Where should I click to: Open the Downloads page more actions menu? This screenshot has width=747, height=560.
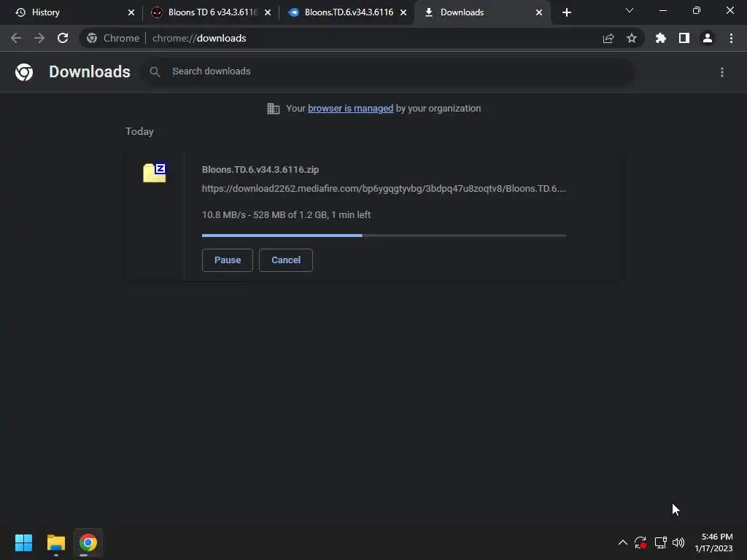point(722,72)
